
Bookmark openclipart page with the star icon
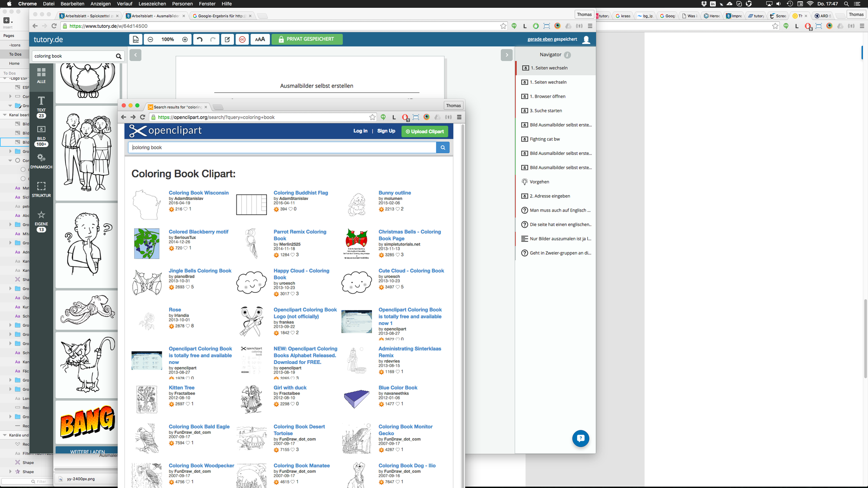(x=372, y=117)
